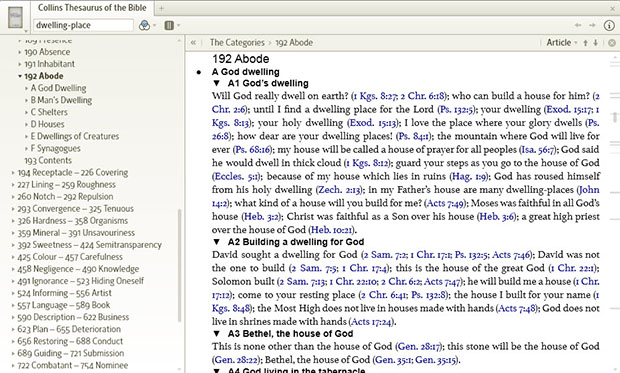This screenshot has width=620, height=373.
Task: Open the panel layout icon dropdown
Action: tap(169, 25)
